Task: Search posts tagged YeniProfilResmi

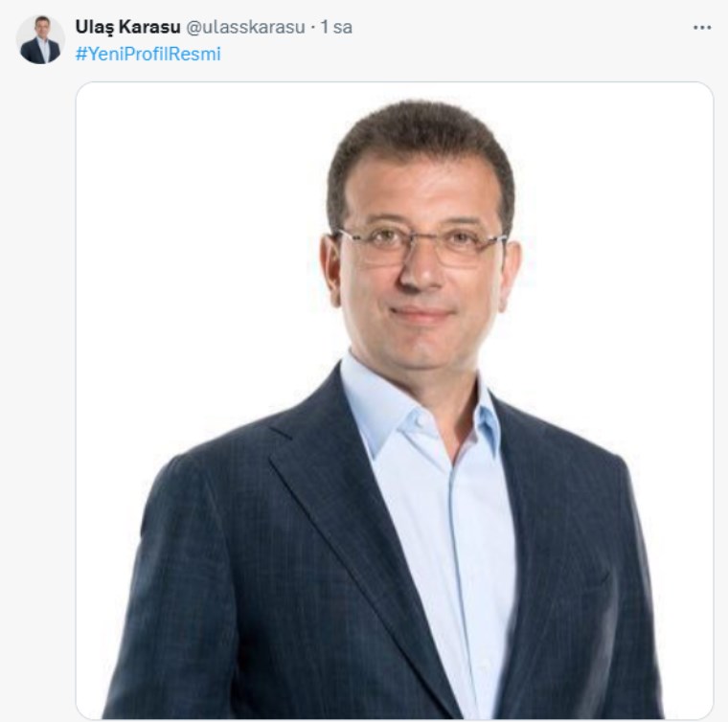Action: (148, 55)
